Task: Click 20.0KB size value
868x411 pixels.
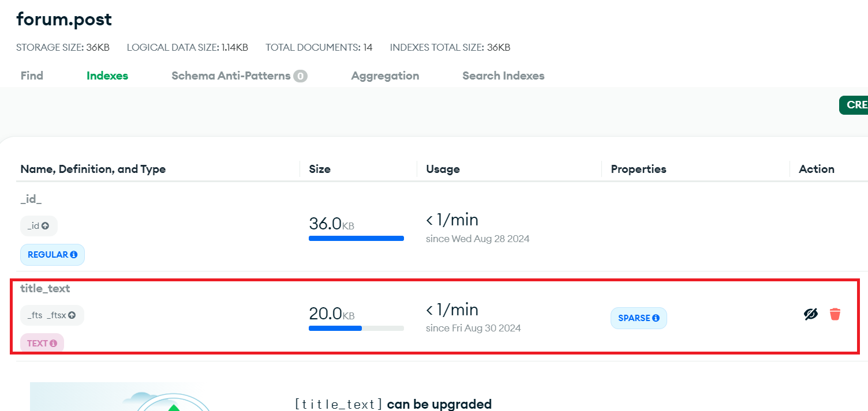Action: tap(331, 314)
